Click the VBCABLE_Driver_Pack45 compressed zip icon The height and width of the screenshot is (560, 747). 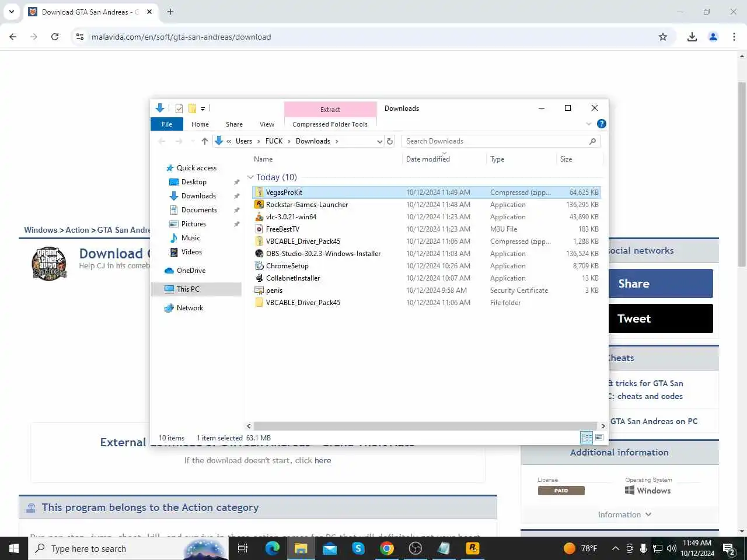click(259, 242)
